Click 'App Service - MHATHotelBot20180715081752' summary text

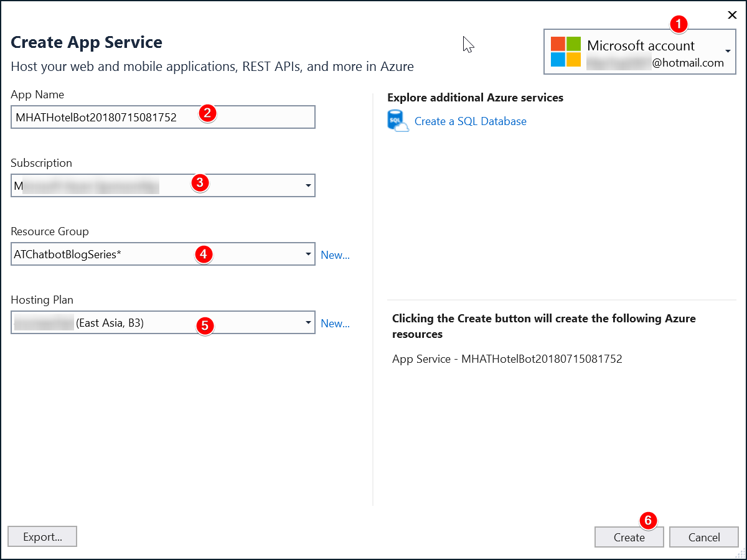507,359
